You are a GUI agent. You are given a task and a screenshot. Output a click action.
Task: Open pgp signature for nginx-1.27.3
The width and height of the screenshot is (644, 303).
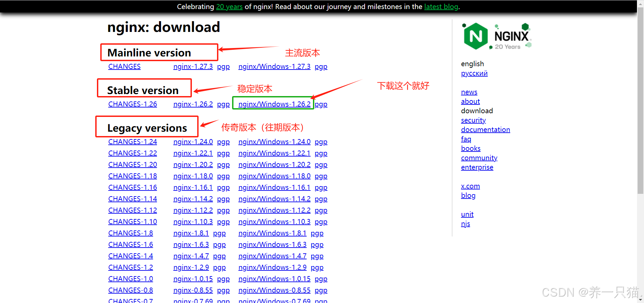tap(223, 67)
